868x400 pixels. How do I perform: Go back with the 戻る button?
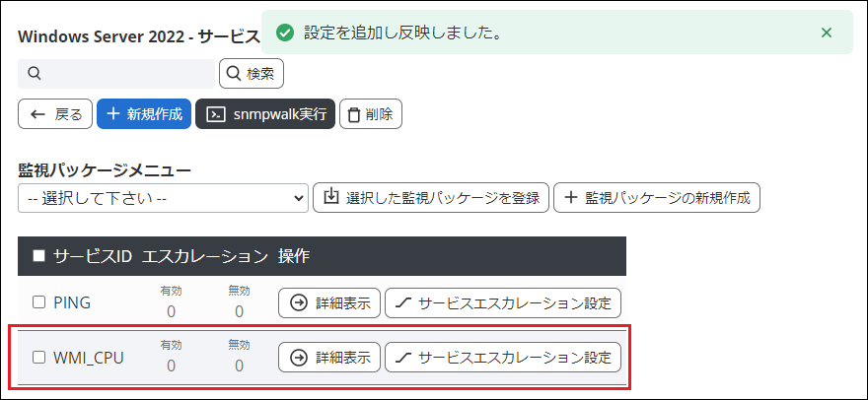pos(55,114)
